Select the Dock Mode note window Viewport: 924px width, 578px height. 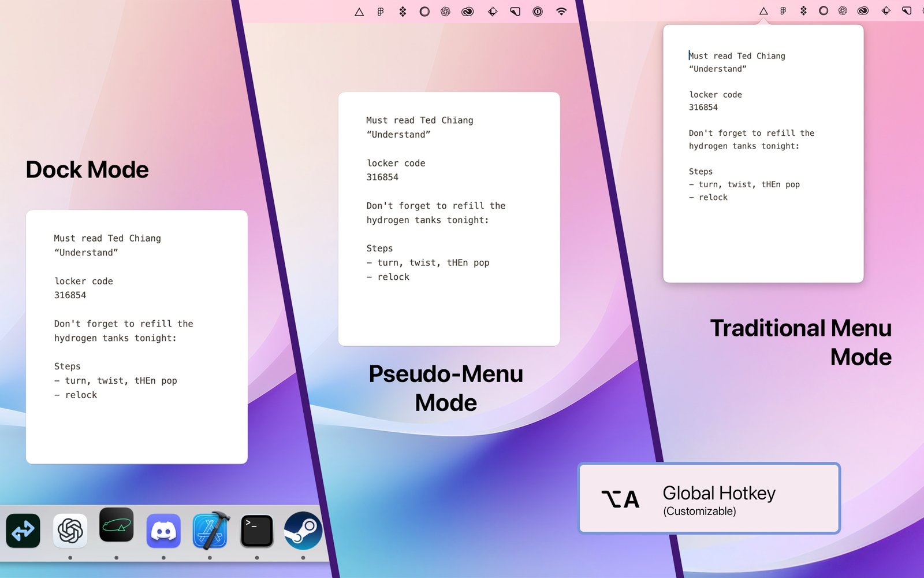[x=136, y=335]
